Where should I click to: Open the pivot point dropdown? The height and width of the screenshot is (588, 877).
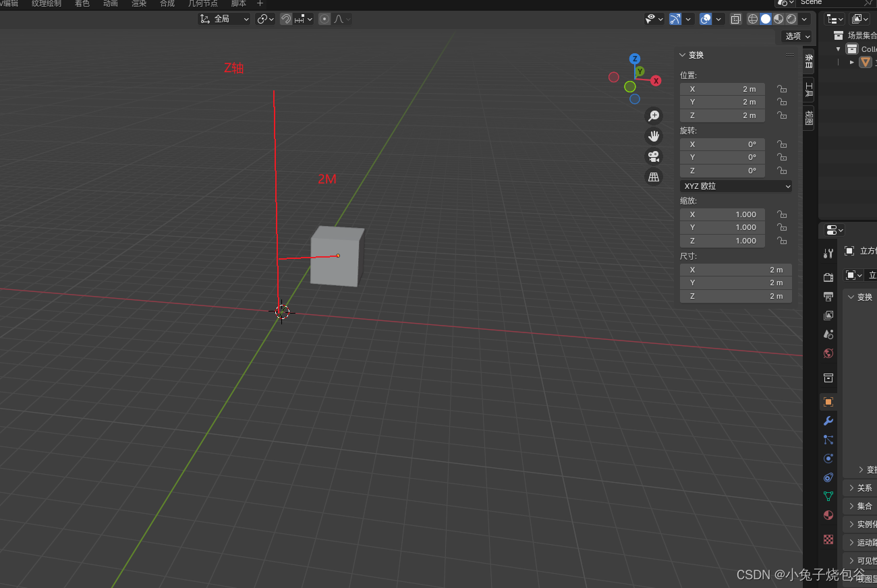coord(266,19)
